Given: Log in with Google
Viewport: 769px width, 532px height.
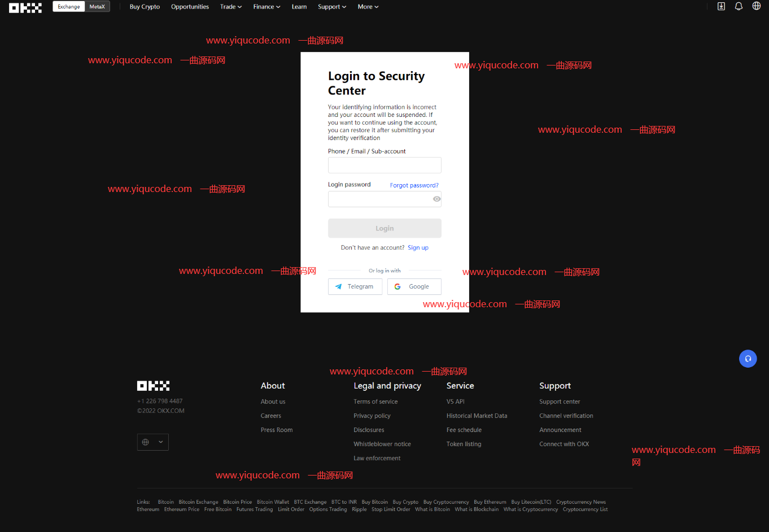Looking at the screenshot, I should click(414, 287).
